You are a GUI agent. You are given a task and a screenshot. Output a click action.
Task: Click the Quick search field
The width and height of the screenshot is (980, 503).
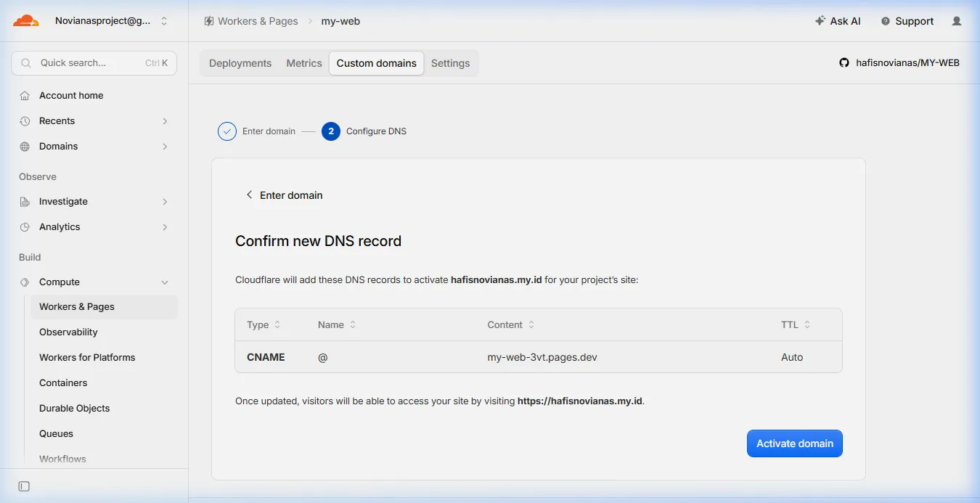point(94,63)
